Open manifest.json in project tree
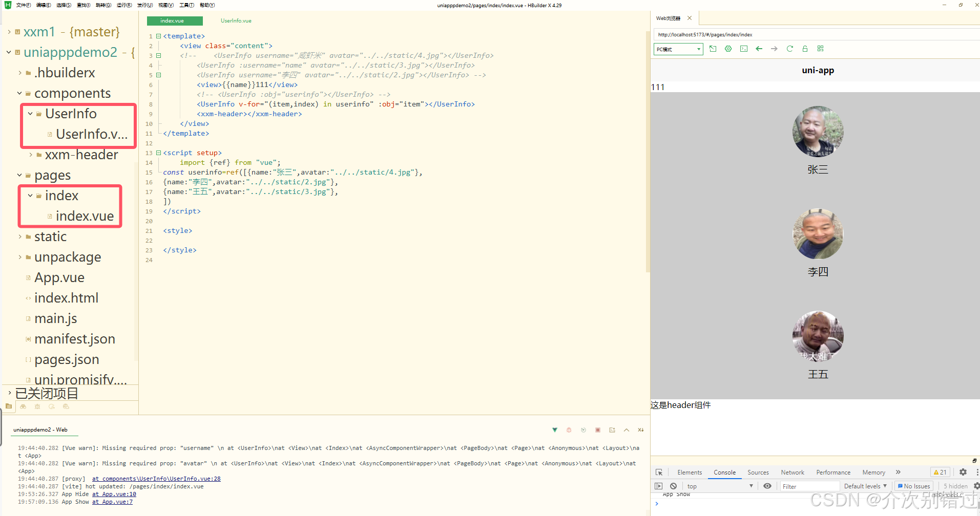The height and width of the screenshot is (516, 980). pos(75,339)
